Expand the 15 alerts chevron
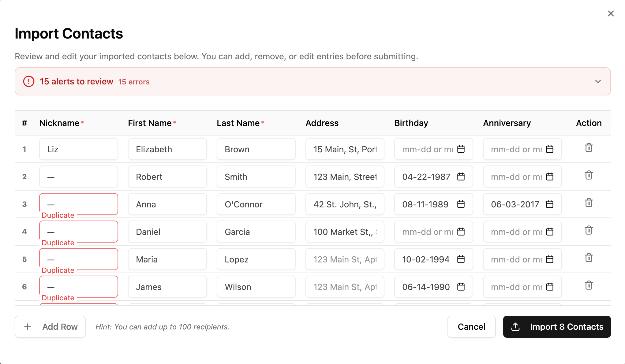This screenshot has width=625, height=364. coord(598,81)
